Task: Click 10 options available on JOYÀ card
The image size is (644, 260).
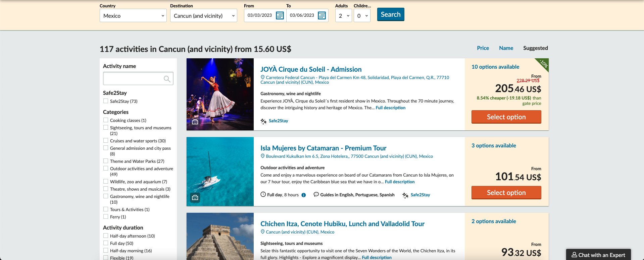Action: [x=495, y=67]
